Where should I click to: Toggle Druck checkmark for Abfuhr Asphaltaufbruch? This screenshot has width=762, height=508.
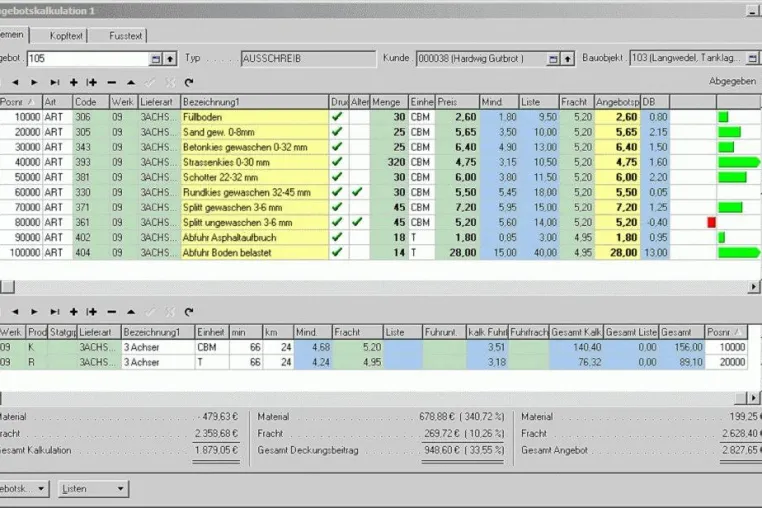click(337, 237)
